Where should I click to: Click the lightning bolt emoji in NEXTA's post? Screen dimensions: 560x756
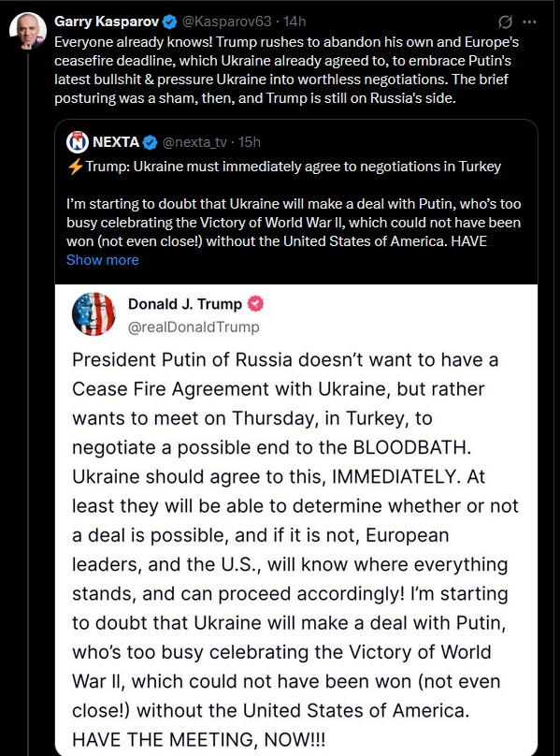click(x=75, y=167)
